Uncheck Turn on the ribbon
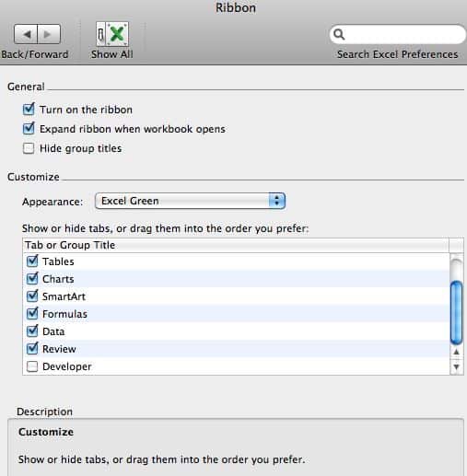Viewport: 467px width, 476px height. [x=29, y=109]
